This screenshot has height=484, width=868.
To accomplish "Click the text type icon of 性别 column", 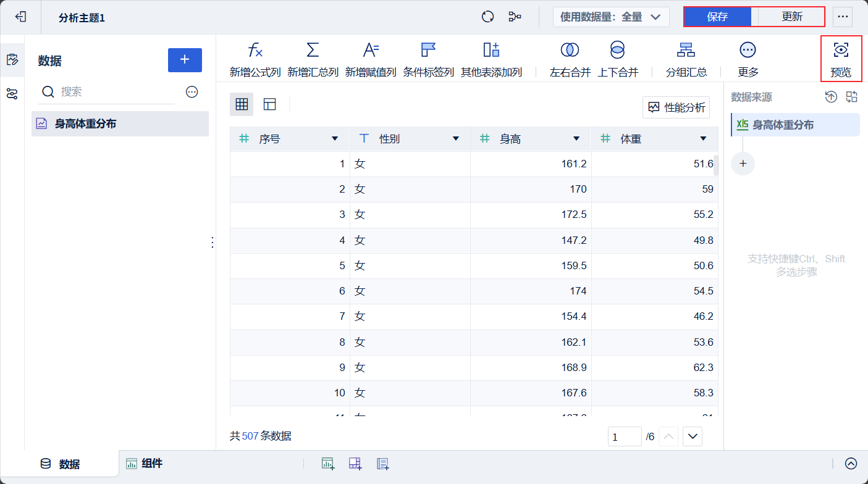I will coord(364,139).
